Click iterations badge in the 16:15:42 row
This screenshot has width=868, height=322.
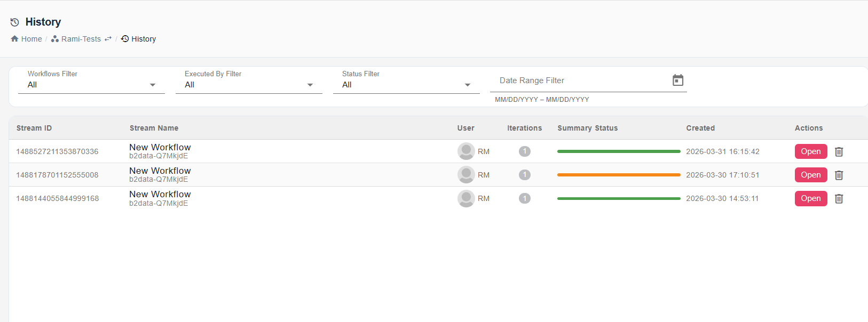(525, 151)
